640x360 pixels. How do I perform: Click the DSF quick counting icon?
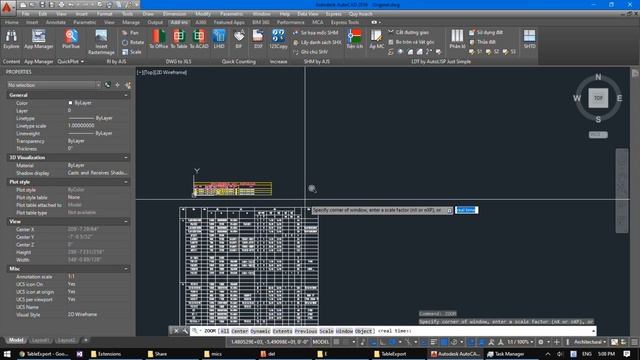[258, 39]
